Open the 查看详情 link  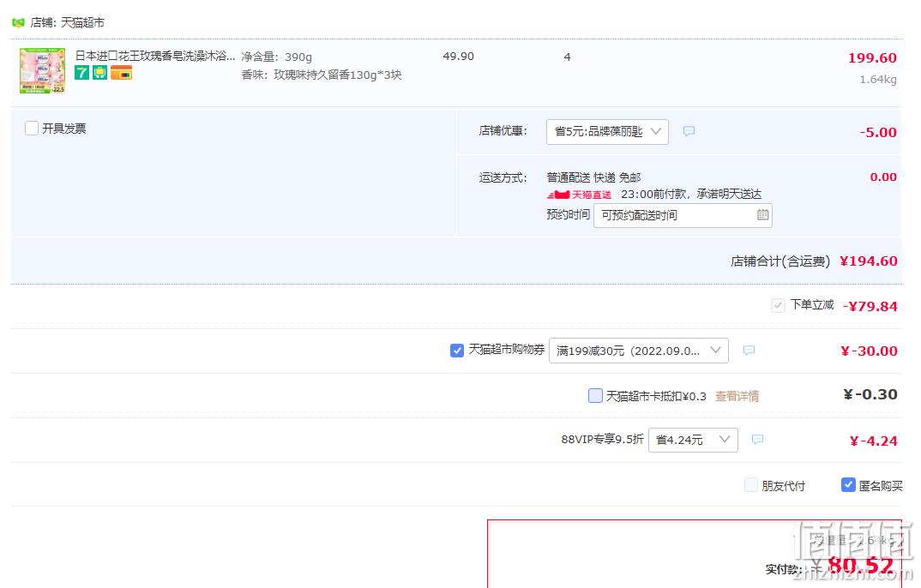point(737,396)
